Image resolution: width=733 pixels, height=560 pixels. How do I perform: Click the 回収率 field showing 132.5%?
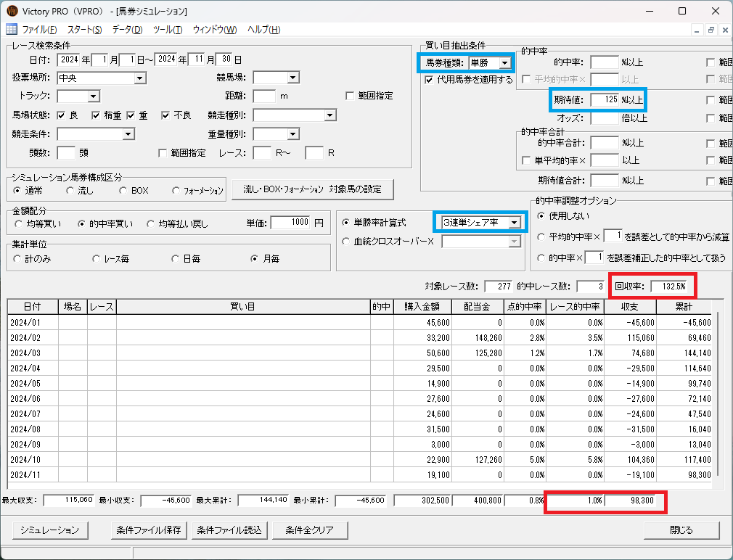coord(669,287)
